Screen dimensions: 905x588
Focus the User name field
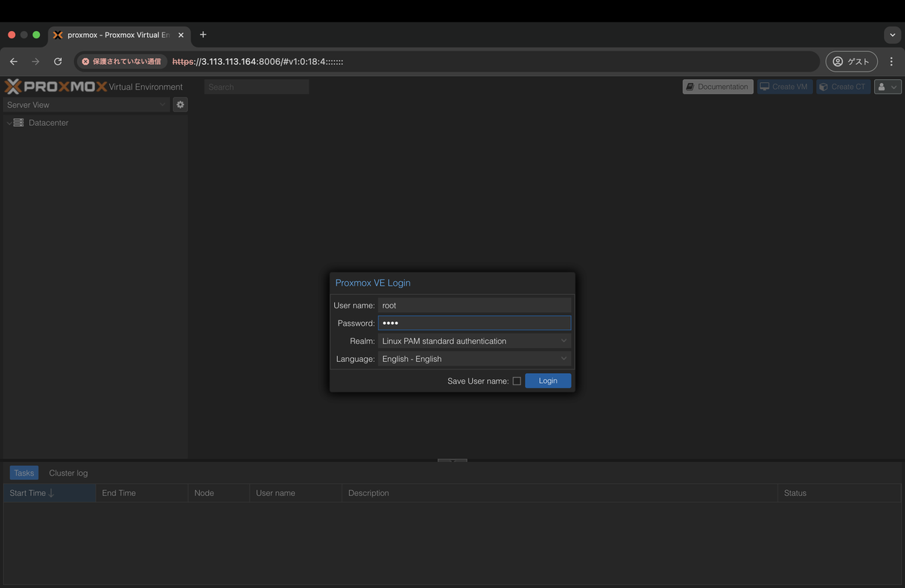tap(474, 305)
